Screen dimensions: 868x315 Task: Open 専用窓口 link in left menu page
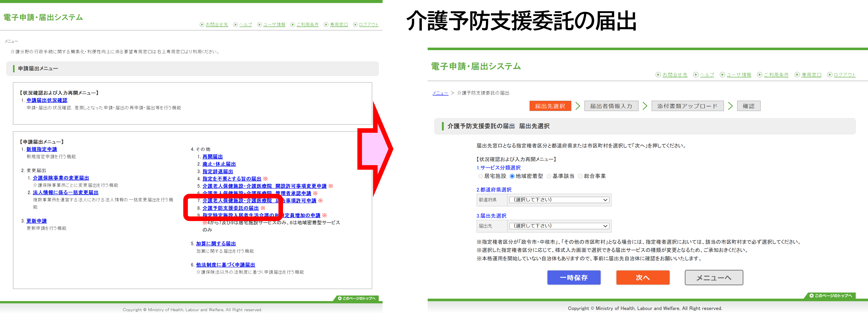pyautogui.click(x=339, y=25)
